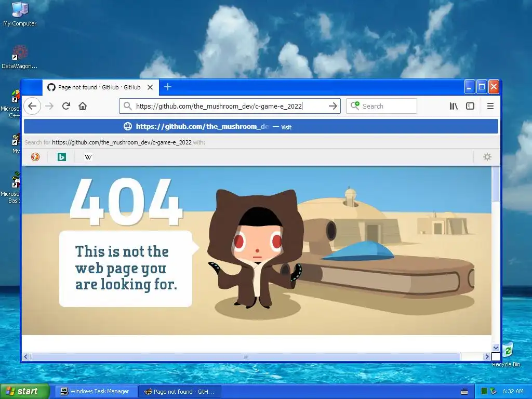
Task: Click the Octocat 404 illustration
Action: pyautogui.click(x=255, y=249)
